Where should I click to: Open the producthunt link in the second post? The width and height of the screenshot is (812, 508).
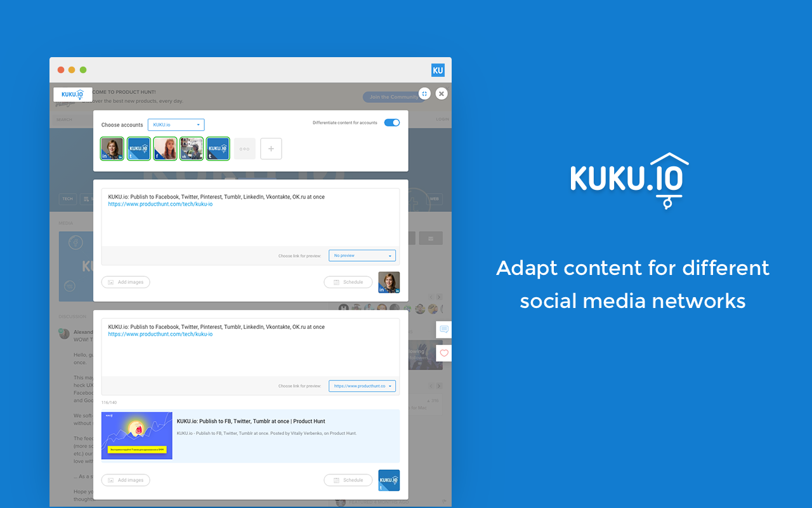[160, 334]
